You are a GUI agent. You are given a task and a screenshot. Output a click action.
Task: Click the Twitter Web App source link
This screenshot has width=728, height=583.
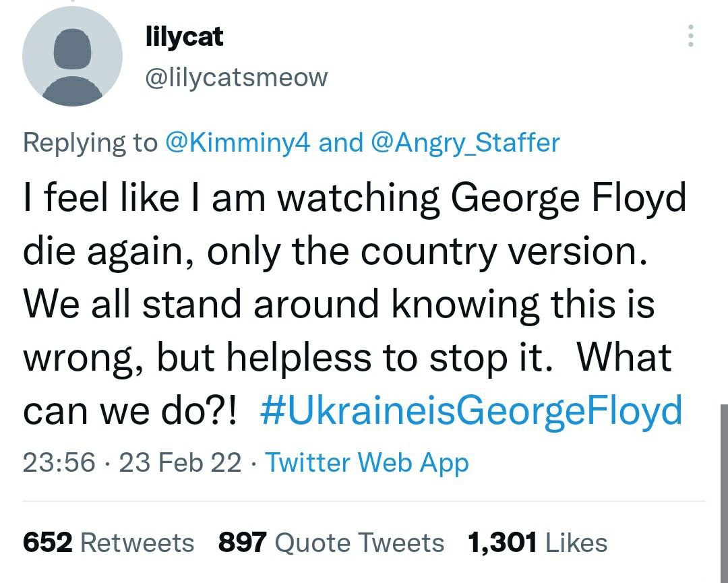tap(367, 463)
